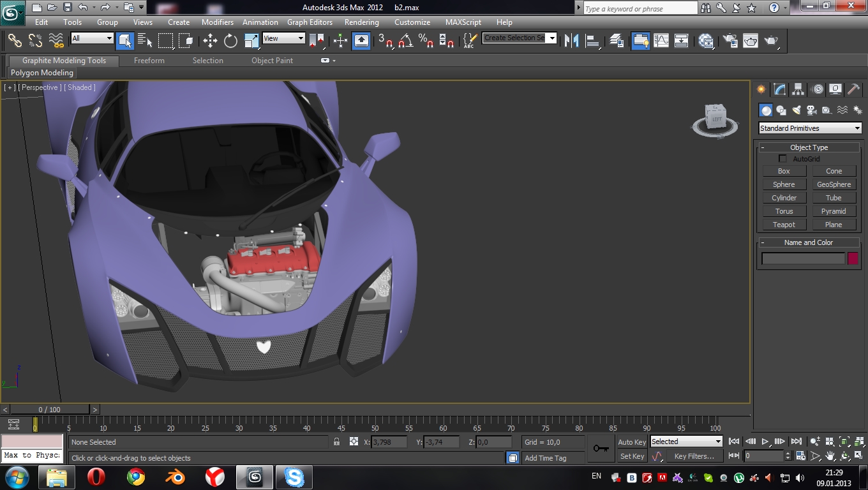Image resolution: width=868 pixels, height=490 pixels.
Task: Toggle the Selection Lock padlock
Action: [337, 442]
